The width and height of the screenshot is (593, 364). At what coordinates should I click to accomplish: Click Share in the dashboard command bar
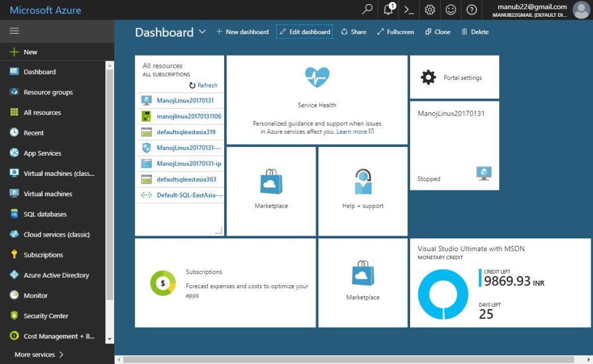click(x=353, y=32)
